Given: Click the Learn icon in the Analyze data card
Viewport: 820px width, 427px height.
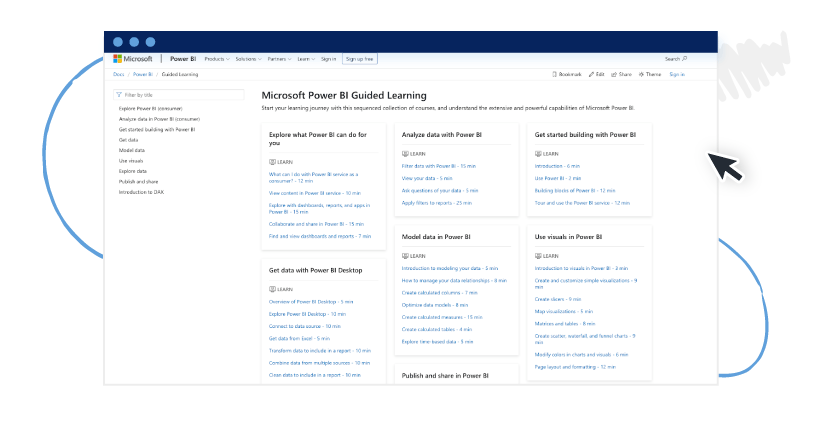Looking at the screenshot, I should 405,154.
